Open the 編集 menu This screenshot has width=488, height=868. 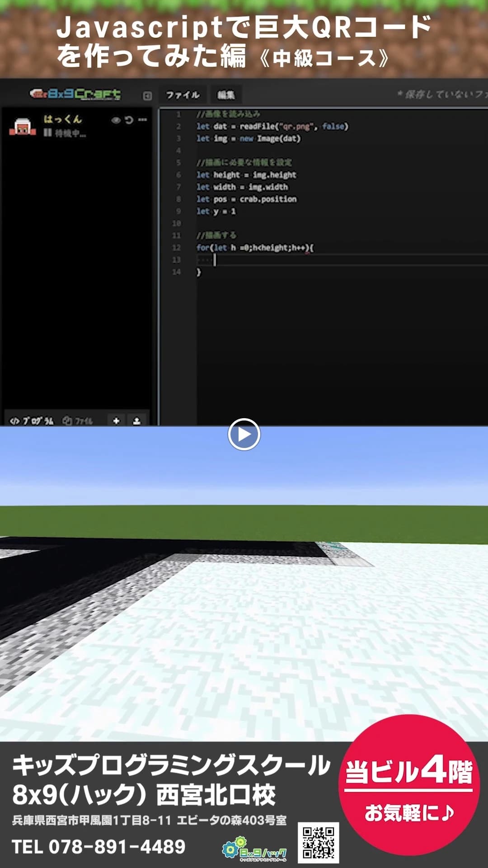[x=226, y=95]
